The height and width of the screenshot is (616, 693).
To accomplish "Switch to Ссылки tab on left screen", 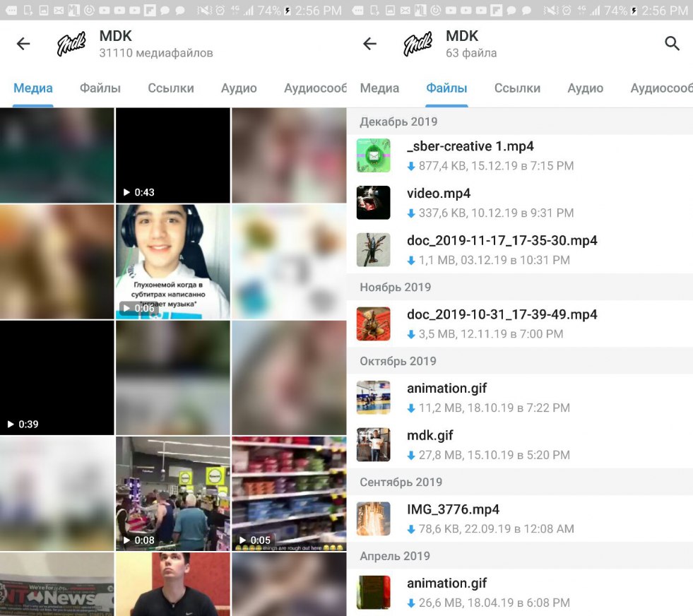I will click(170, 88).
